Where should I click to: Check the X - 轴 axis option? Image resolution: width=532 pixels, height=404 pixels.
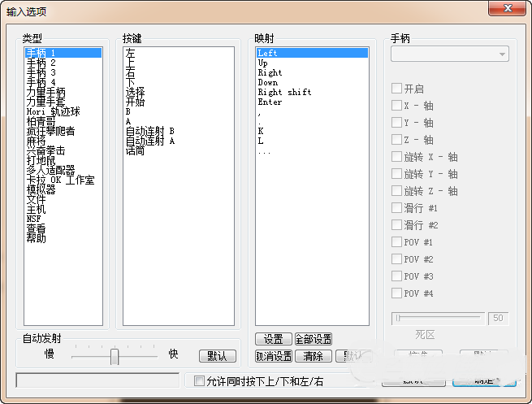coord(396,106)
